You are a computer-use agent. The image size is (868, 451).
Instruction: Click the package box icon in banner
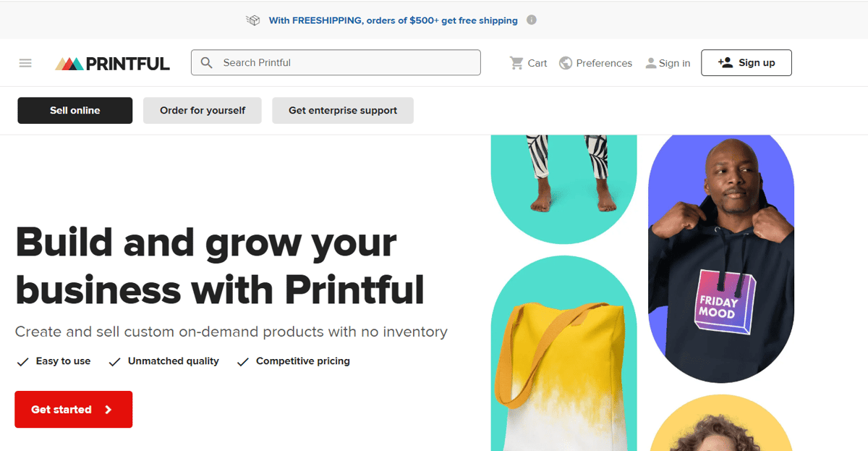[253, 20]
